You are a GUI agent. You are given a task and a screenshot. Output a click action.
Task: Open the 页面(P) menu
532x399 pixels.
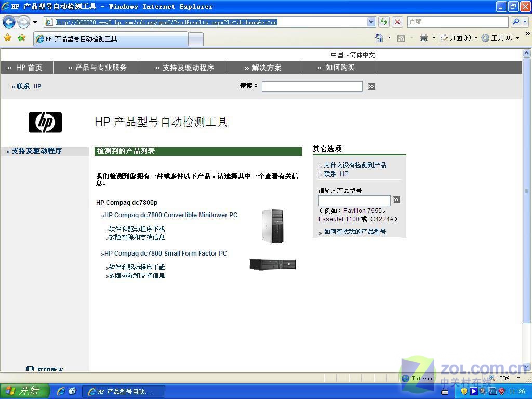pos(458,38)
